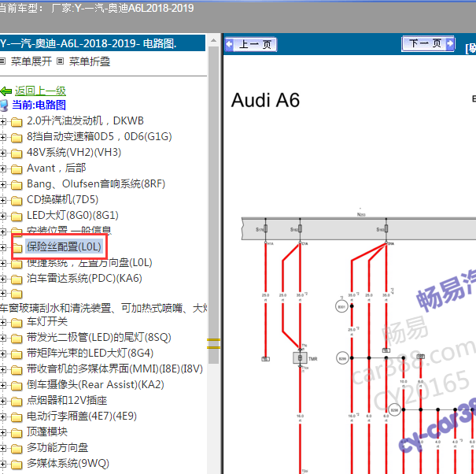The image size is (476, 474).
Task: Go to next page with 下一页 button
Action: (428, 44)
